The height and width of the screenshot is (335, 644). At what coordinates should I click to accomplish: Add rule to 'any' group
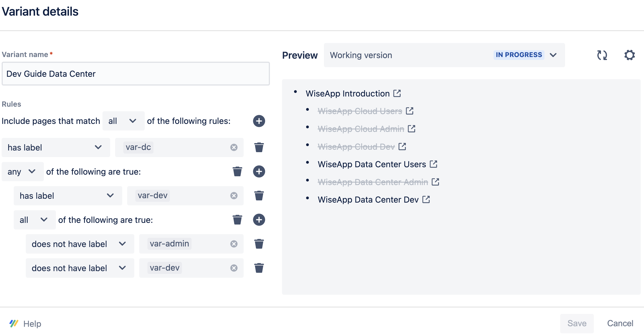coord(259,172)
